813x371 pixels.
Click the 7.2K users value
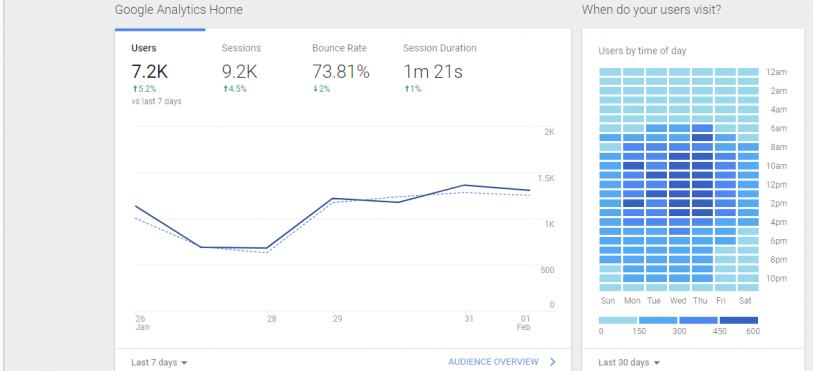coord(149,72)
